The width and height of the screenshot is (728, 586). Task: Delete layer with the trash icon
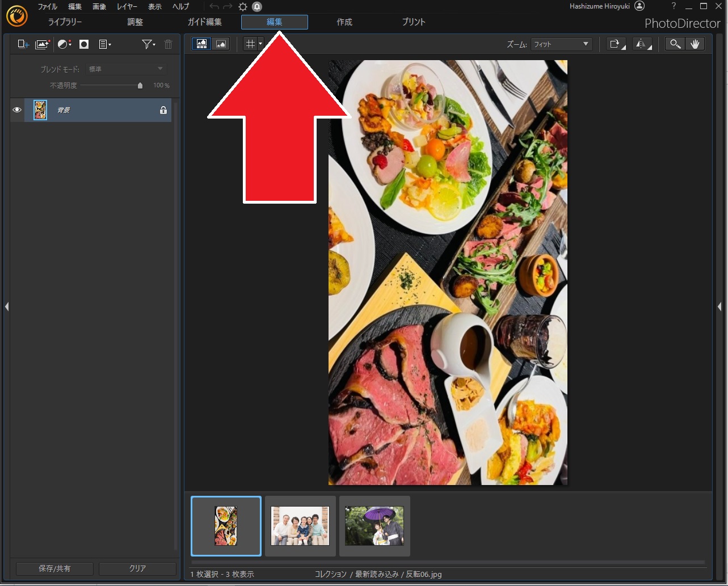168,44
